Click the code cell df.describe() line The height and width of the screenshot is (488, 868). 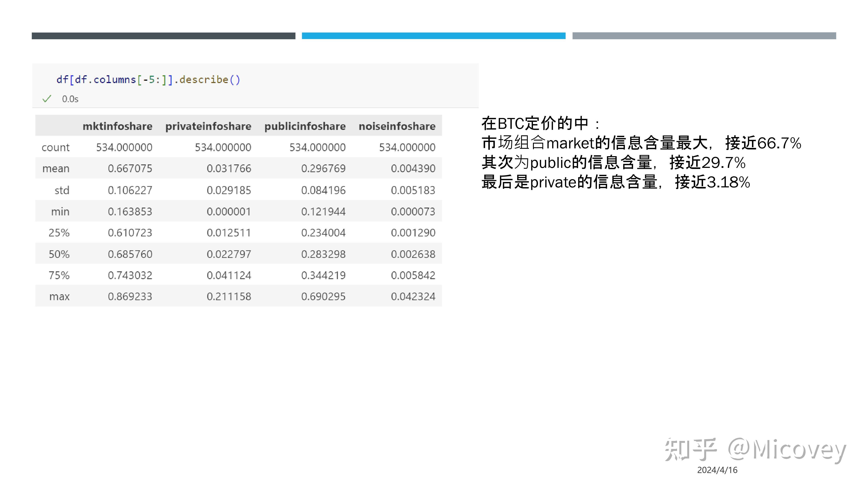[x=148, y=80]
